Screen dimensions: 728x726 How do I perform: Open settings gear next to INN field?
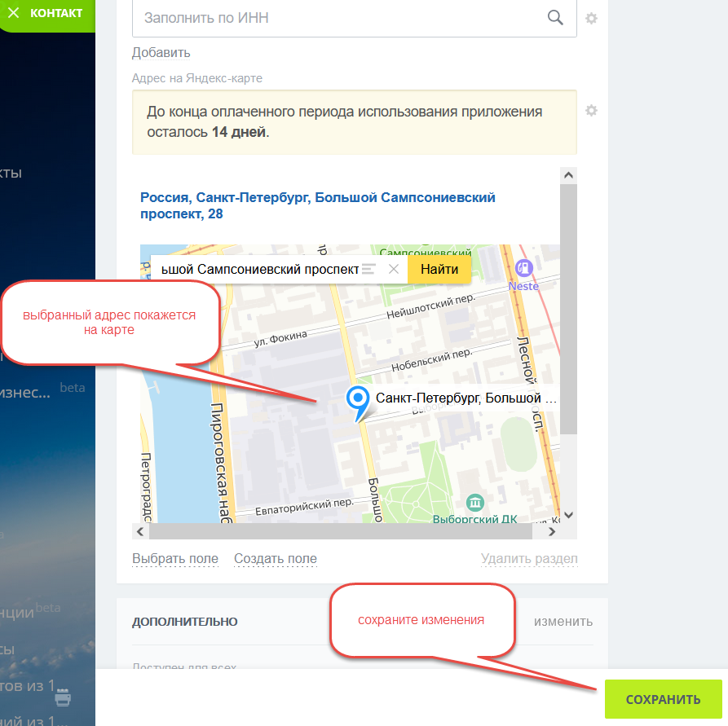click(591, 19)
